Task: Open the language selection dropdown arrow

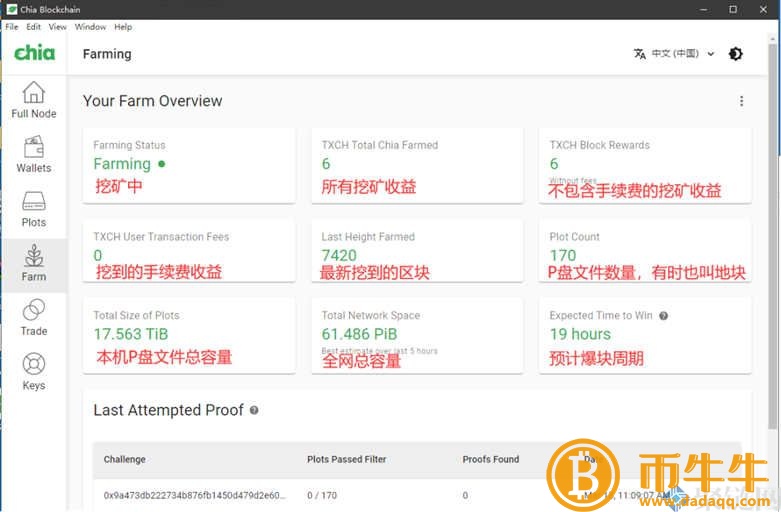Action: (711, 54)
